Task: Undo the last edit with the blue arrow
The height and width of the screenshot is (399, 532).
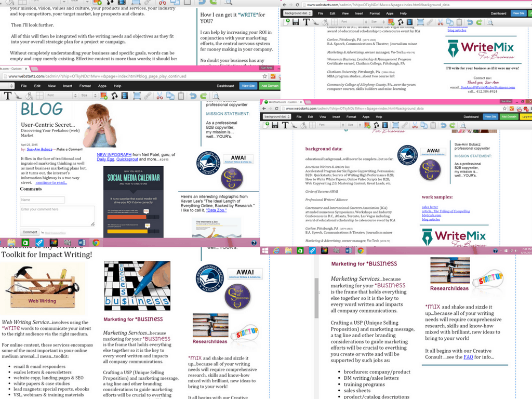Action: pos(192,96)
